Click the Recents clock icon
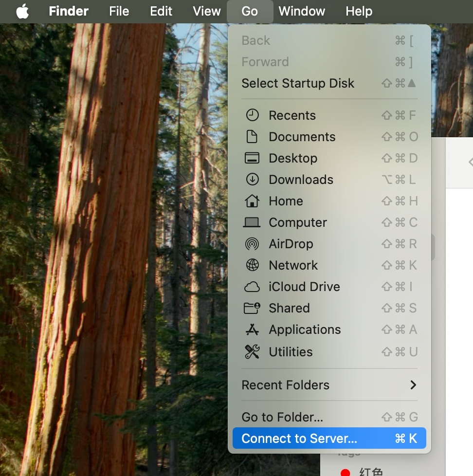 pyautogui.click(x=252, y=115)
